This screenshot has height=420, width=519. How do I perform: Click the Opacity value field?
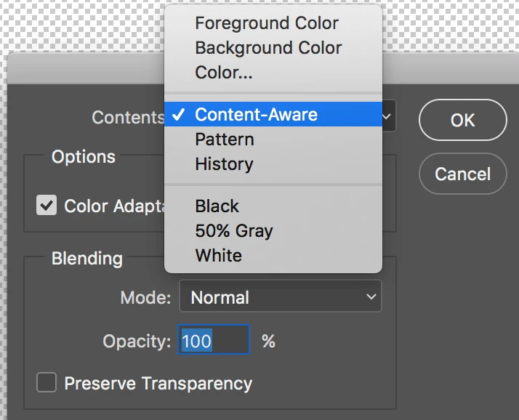click(x=214, y=340)
